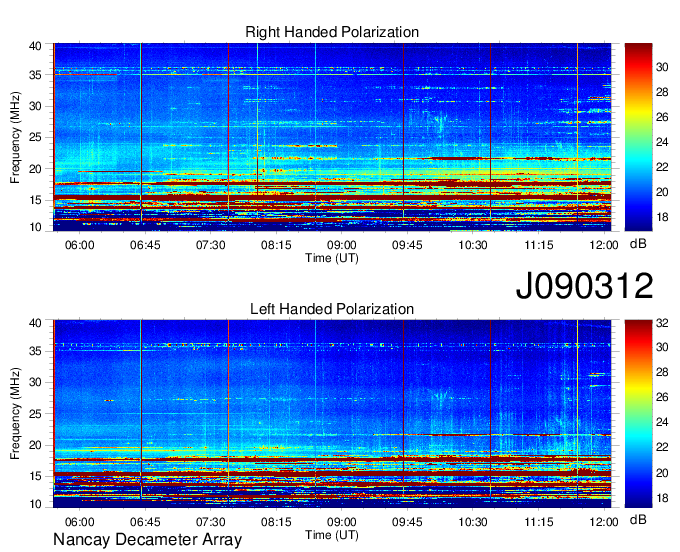This screenshot has width=680, height=552.
Task: Click the 11:15 tick on lower time axis
Action: (538, 522)
